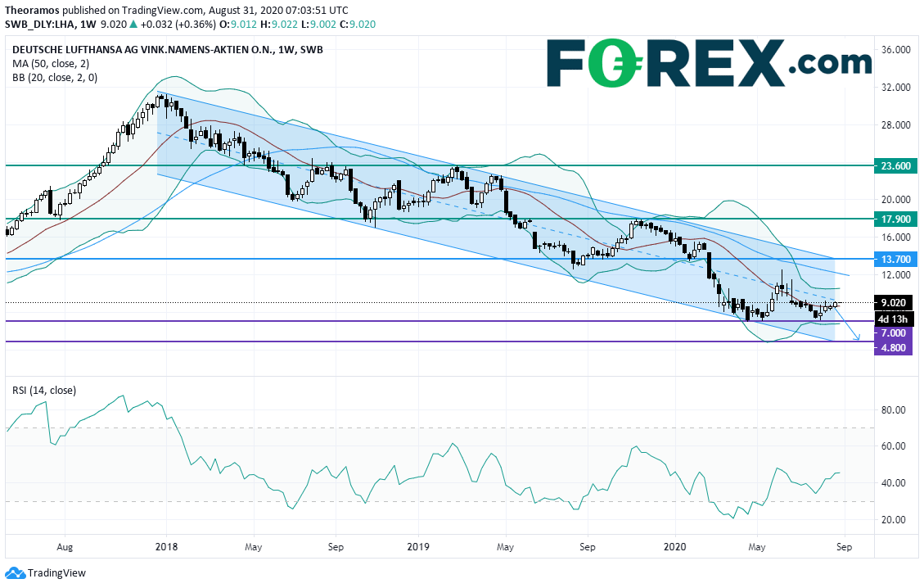This screenshot has width=924, height=588.
Task: Click the H:9.022 high value
Action: coord(278,25)
